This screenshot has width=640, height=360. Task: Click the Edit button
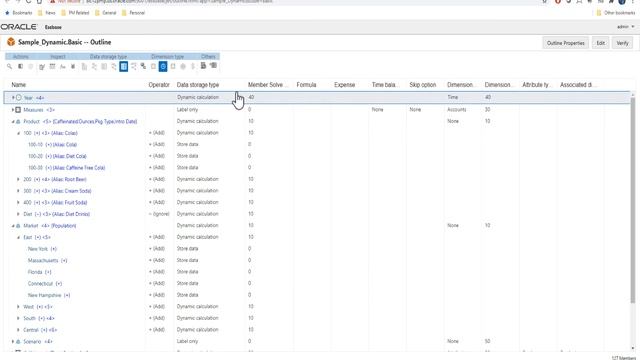tap(600, 43)
